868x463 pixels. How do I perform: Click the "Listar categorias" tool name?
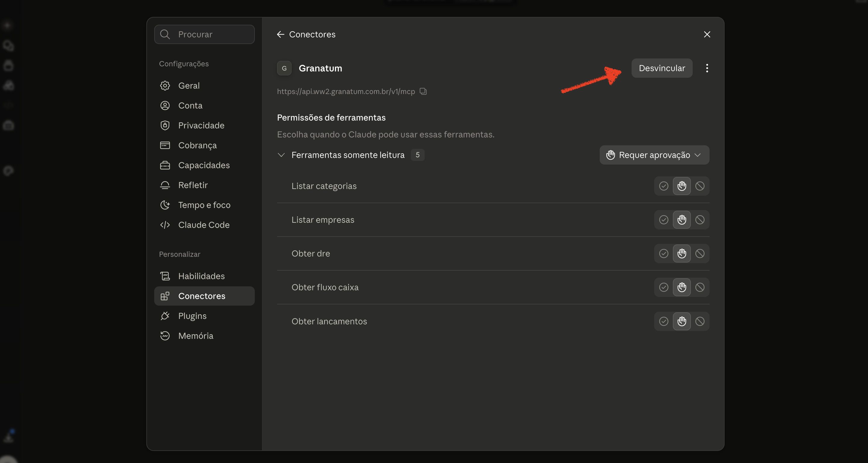pyautogui.click(x=324, y=186)
